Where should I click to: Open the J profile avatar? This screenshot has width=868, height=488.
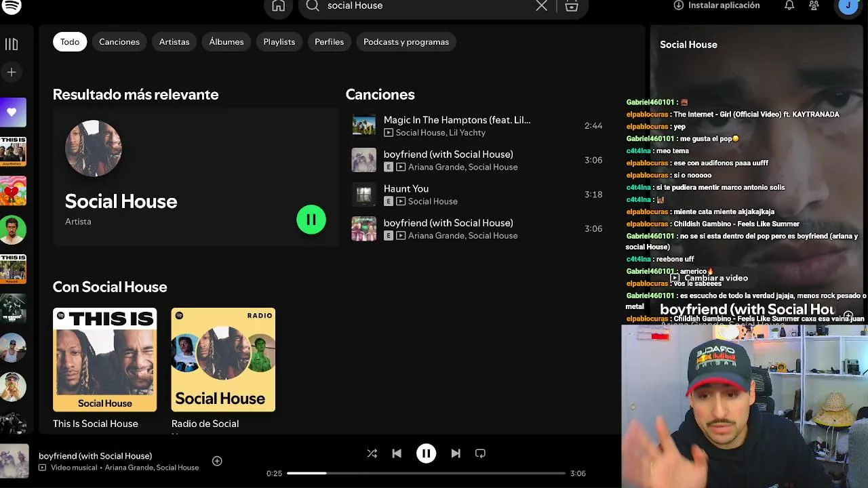point(848,5)
